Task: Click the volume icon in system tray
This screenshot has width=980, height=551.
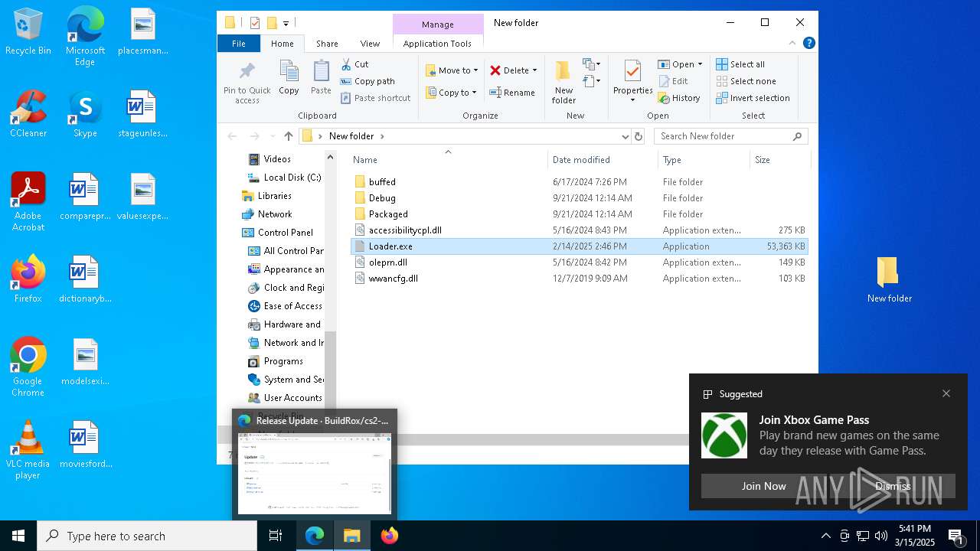Action: click(x=881, y=536)
